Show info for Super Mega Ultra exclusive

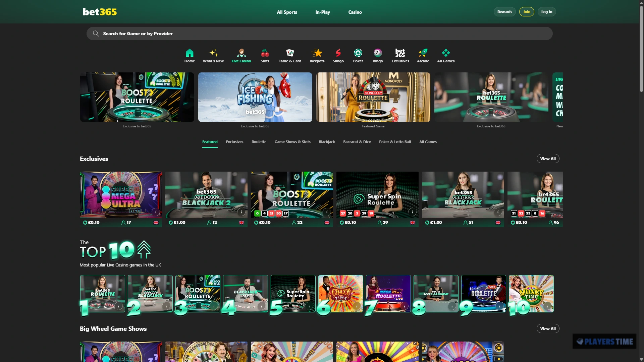click(156, 212)
